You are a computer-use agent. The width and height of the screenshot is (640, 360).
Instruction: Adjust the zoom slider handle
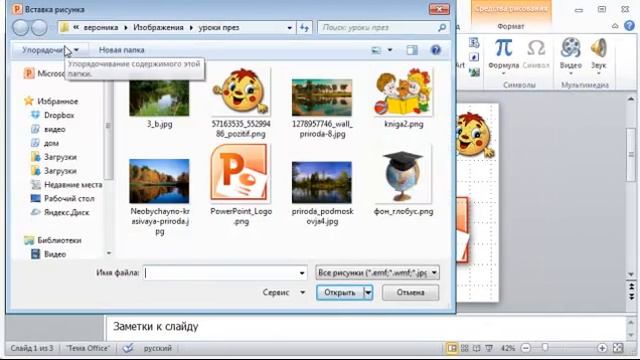[x=545, y=348]
